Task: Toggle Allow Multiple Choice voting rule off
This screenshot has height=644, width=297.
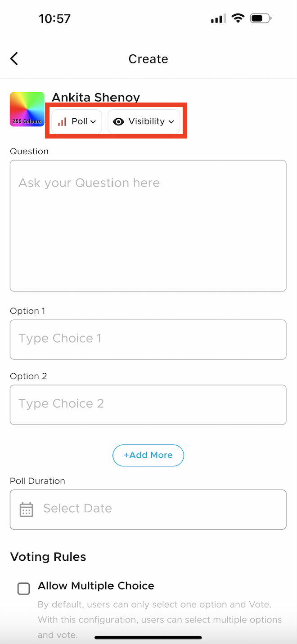Action: pos(23,588)
